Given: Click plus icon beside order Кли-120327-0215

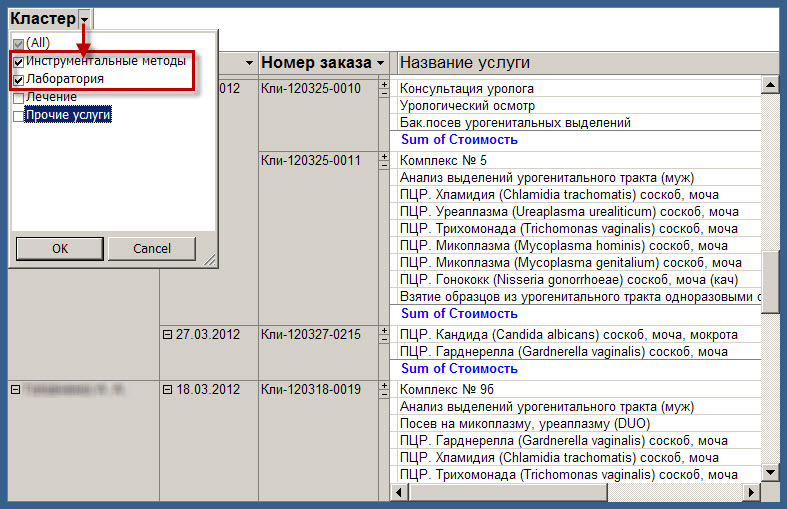Looking at the screenshot, I should [383, 330].
